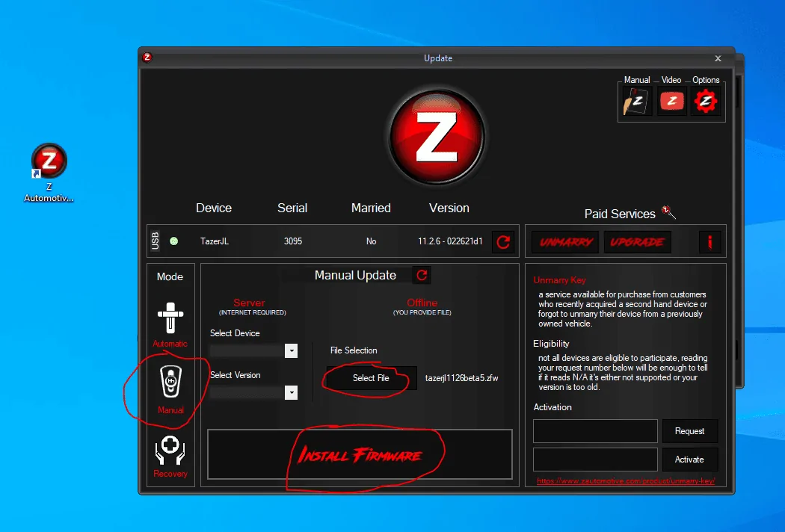Click the activation code input field
This screenshot has width=785, height=532.
595,460
